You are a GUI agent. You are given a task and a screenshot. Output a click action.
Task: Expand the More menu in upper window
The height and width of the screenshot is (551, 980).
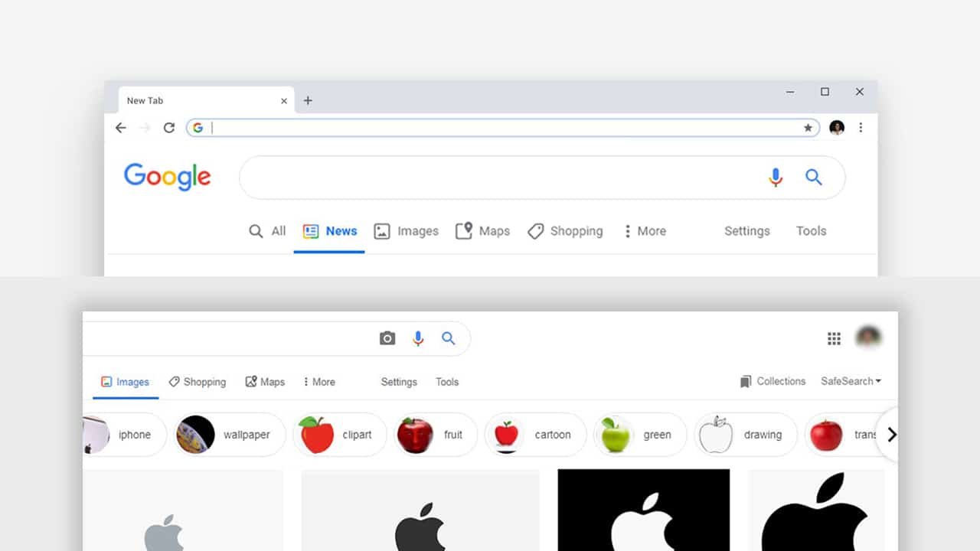(645, 231)
